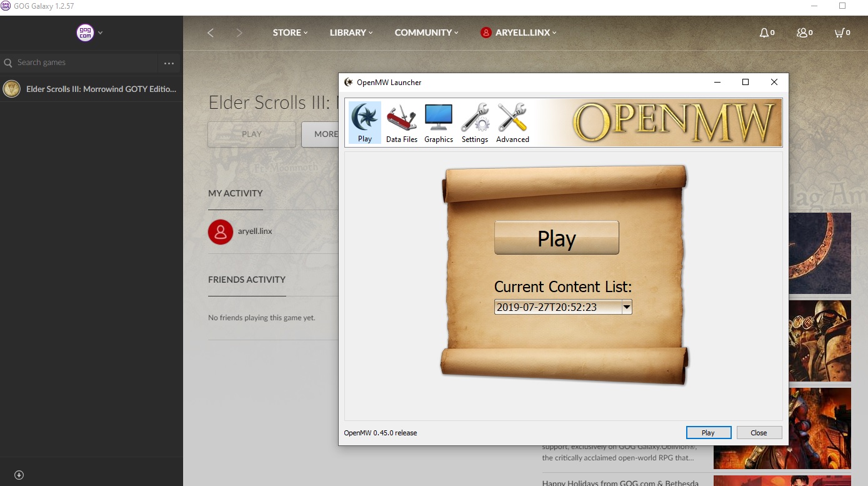Click the grey PLAY button in GOG Galaxy
The height and width of the screenshot is (486, 868).
pos(252,134)
